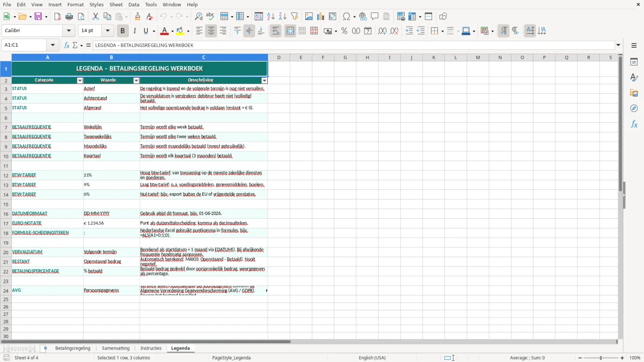The height and width of the screenshot is (362, 644).
Task: Toggle bold formatting
Action: click(122, 31)
